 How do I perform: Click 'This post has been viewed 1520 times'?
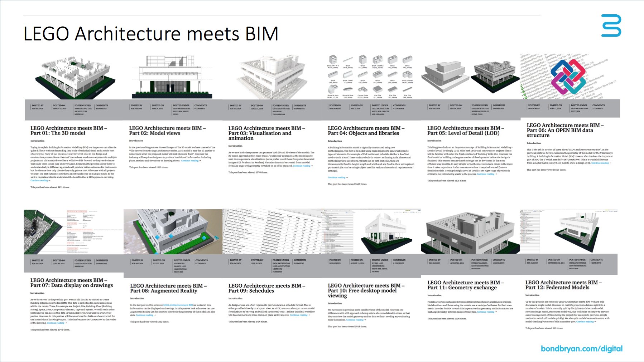[x=149, y=167]
